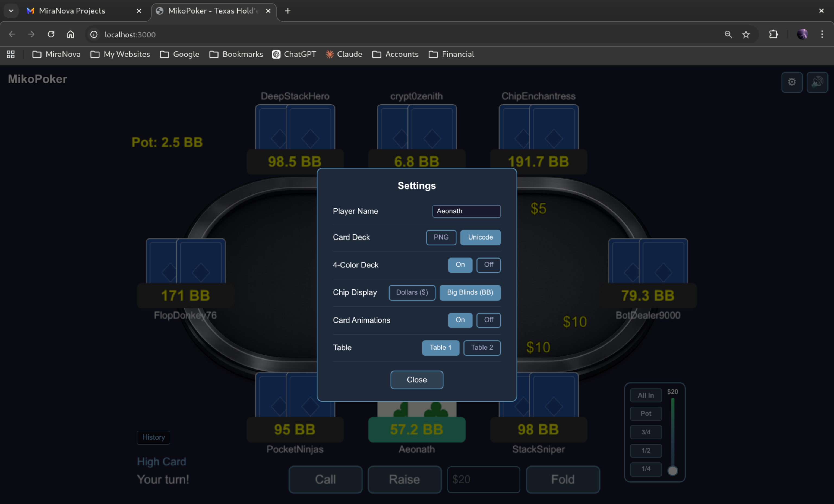Open the browser menu with three dots
Image resolution: width=834 pixels, height=504 pixels.
pos(822,34)
